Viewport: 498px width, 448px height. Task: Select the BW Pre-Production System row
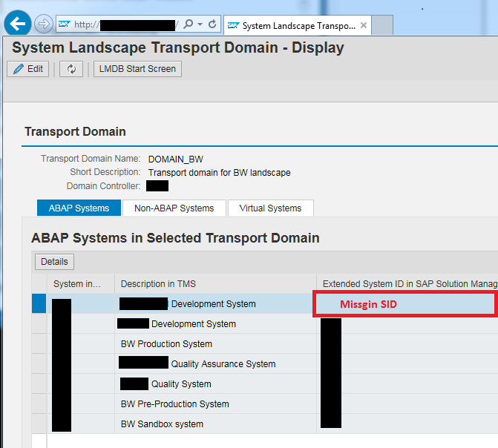pyautogui.click(x=265, y=403)
